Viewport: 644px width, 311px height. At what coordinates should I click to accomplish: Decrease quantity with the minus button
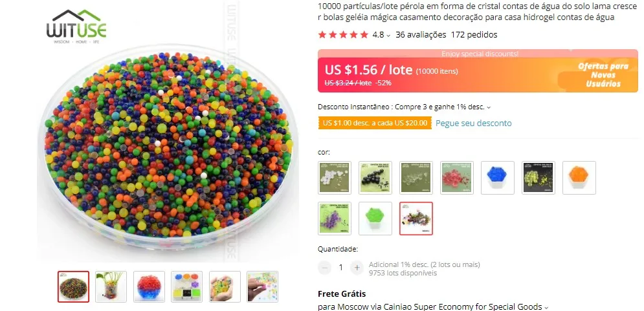324,268
